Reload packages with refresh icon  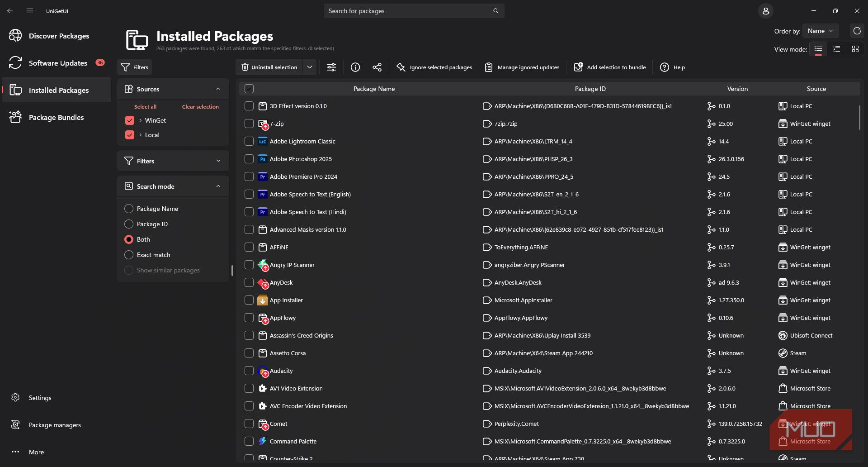pos(857,31)
